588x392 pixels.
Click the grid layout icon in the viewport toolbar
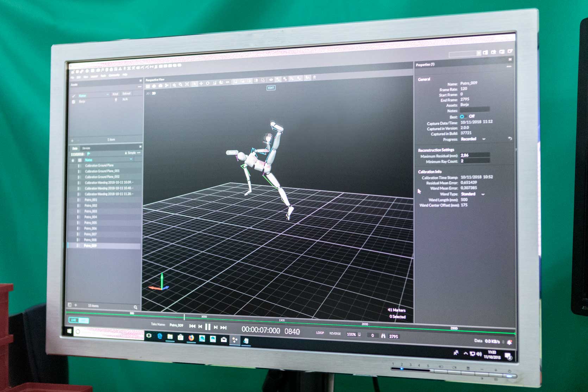pyautogui.click(x=148, y=86)
